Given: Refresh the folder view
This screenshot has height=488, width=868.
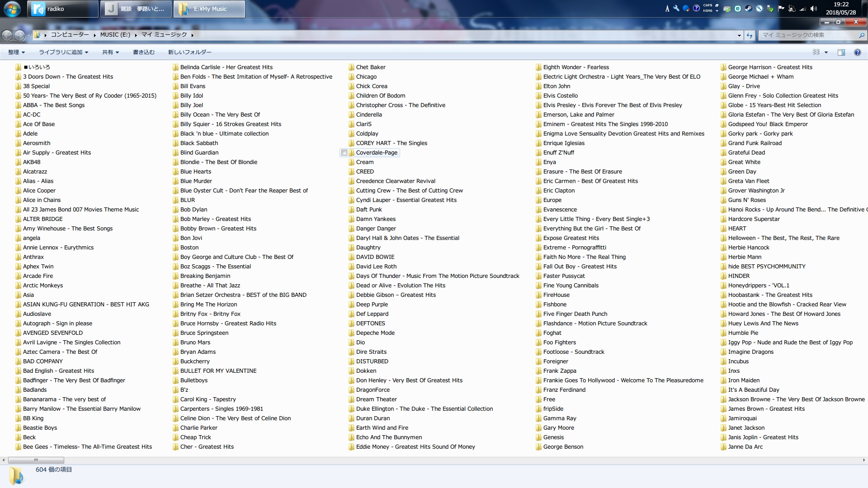Looking at the screenshot, I should point(750,35).
